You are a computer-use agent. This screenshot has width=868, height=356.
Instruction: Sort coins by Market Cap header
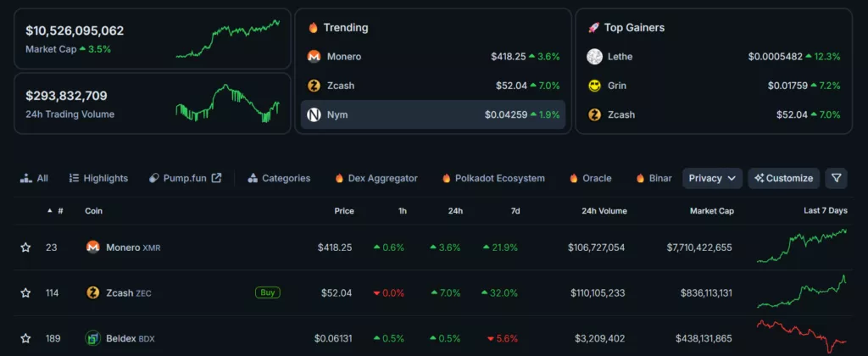coord(712,211)
